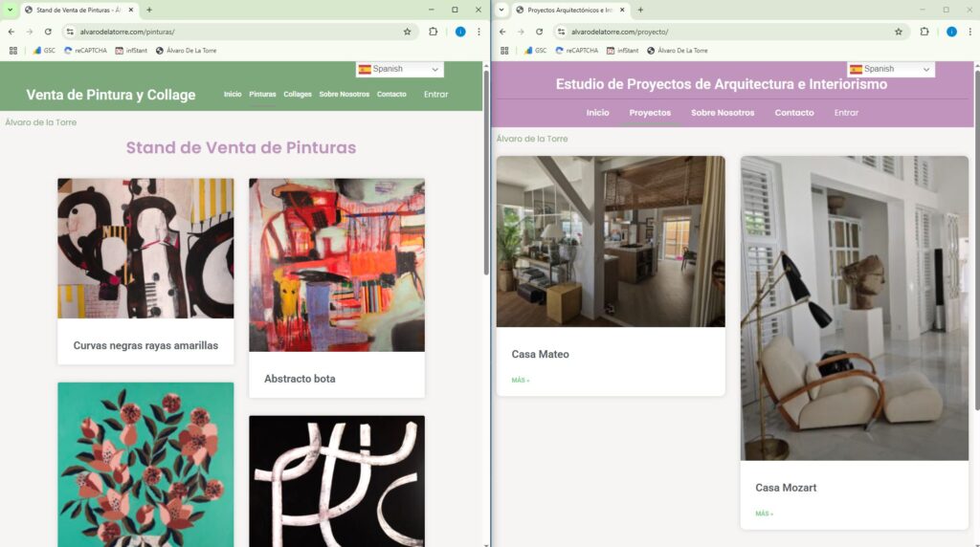
Task: Open the tab search dropdown in left browser
Action: (x=10, y=10)
